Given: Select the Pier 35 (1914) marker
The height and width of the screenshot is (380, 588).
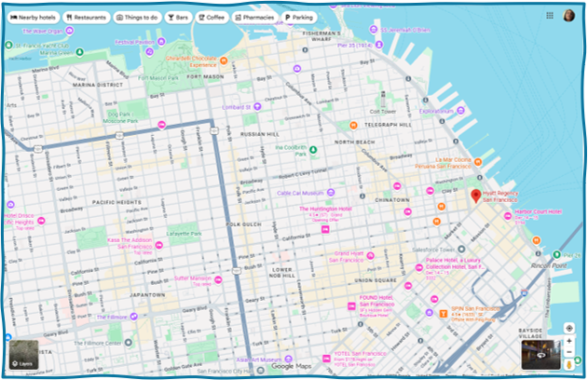Looking at the screenshot, I should click(x=379, y=45).
